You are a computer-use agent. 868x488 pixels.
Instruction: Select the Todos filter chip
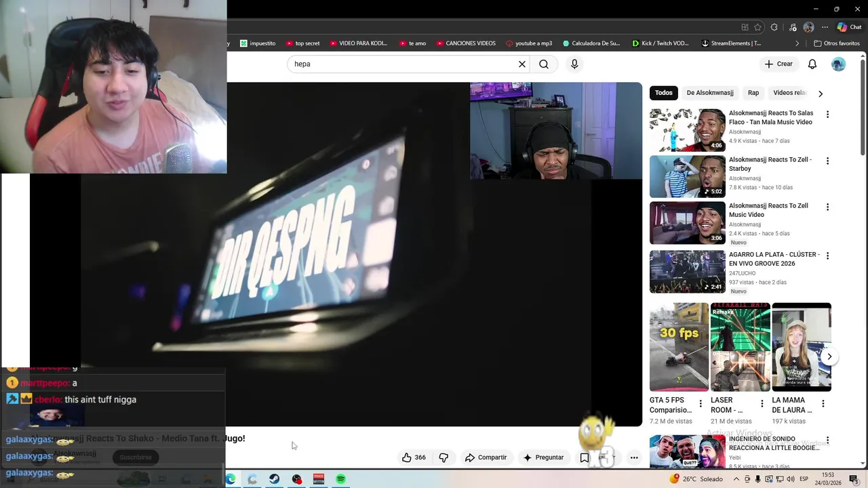[x=664, y=93]
